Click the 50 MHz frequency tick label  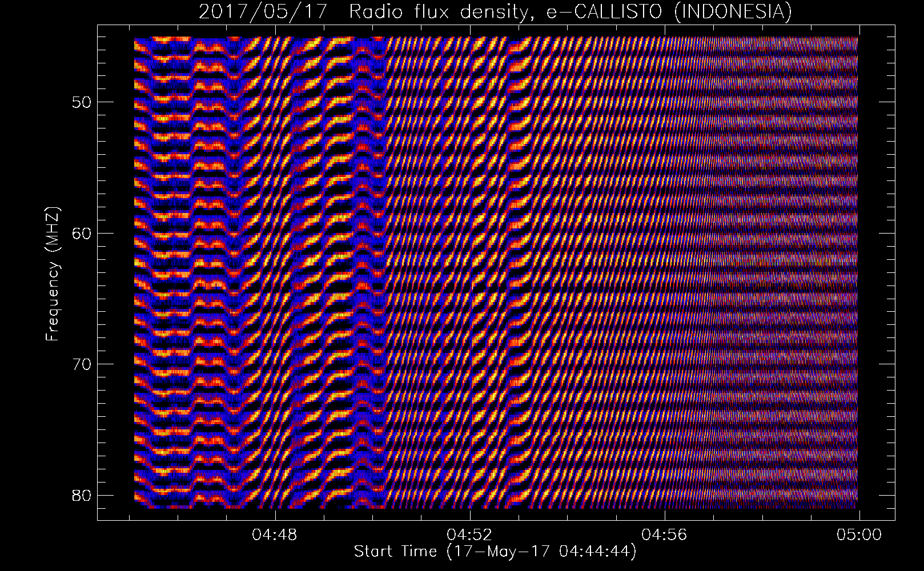click(81, 102)
